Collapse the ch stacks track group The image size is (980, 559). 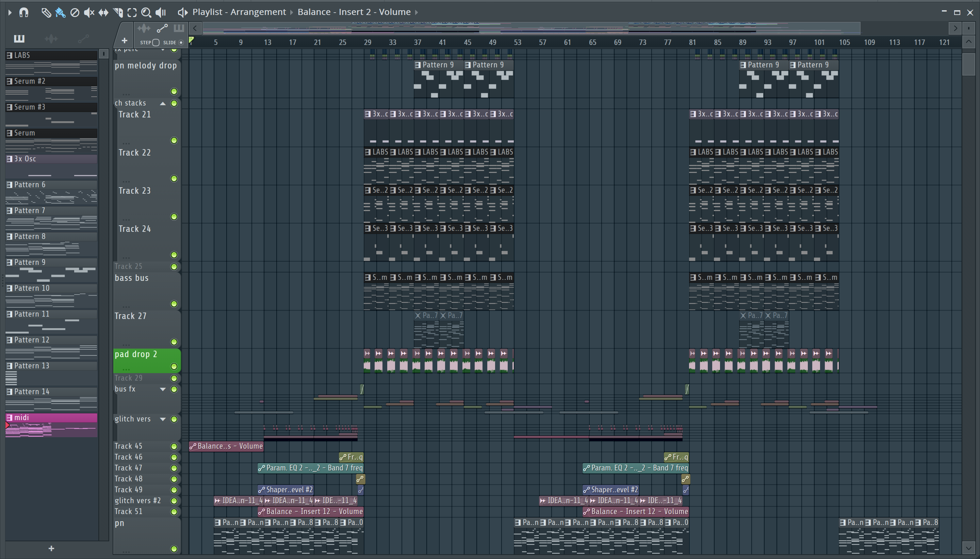pyautogui.click(x=163, y=103)
